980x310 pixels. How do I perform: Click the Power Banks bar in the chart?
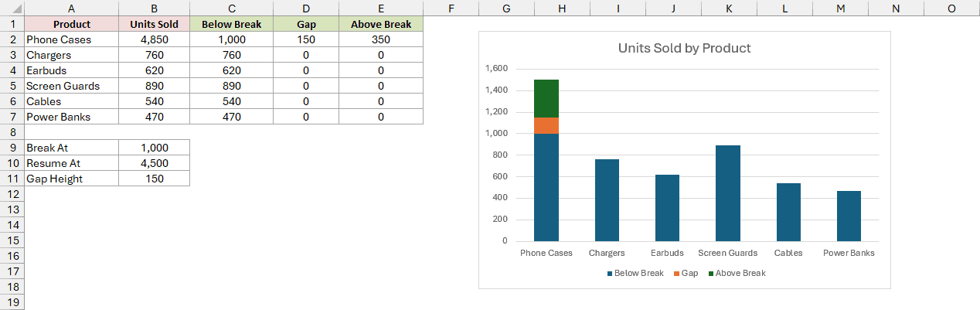click(x=849, y=216)
